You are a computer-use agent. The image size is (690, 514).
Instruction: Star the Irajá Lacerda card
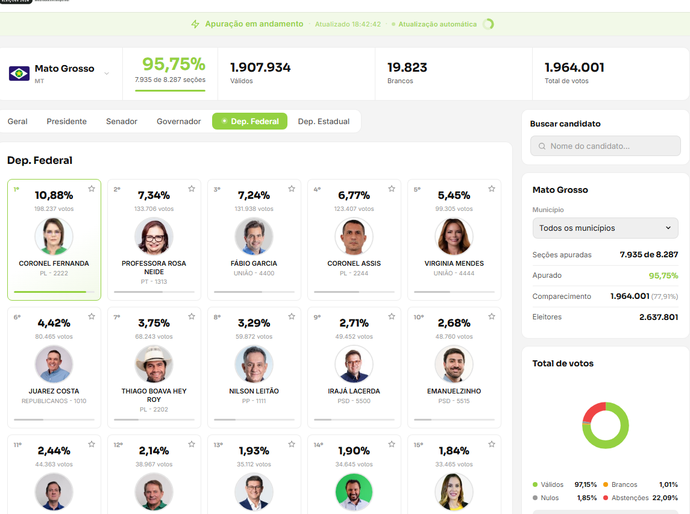click(392, 316)
